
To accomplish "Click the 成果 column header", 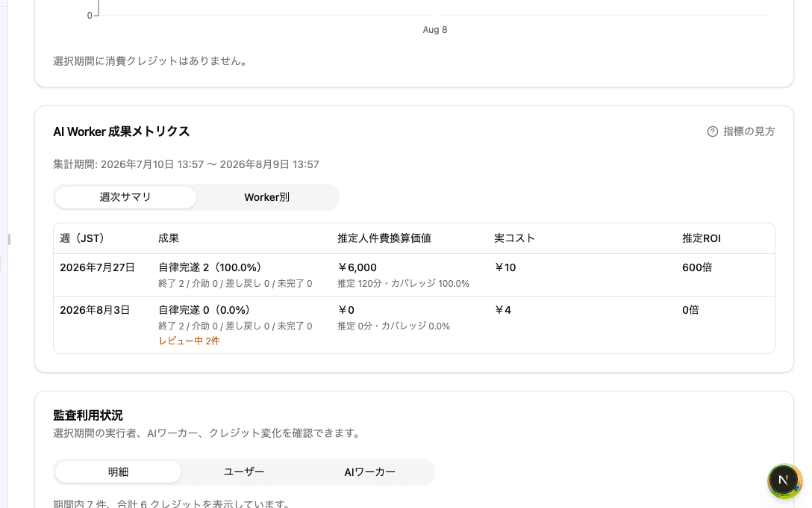I will [x=169, y=238].
